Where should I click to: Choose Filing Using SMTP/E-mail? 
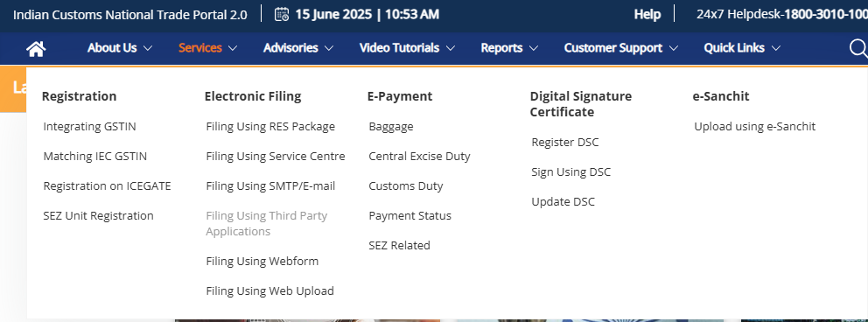(270, 185)
